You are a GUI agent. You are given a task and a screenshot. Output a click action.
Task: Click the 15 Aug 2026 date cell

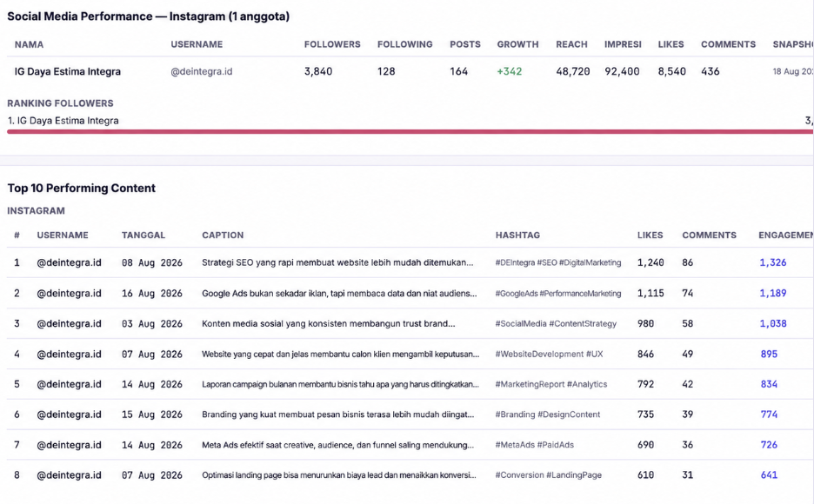pyautogui.click(x=152, y=414)
